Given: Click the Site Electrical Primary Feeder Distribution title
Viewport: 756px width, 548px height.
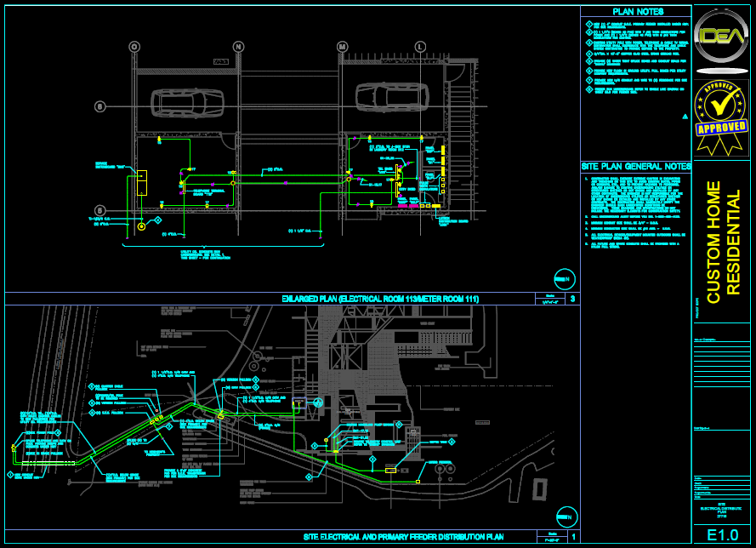Looking at the screenshot, I should [x=403, y=537].
